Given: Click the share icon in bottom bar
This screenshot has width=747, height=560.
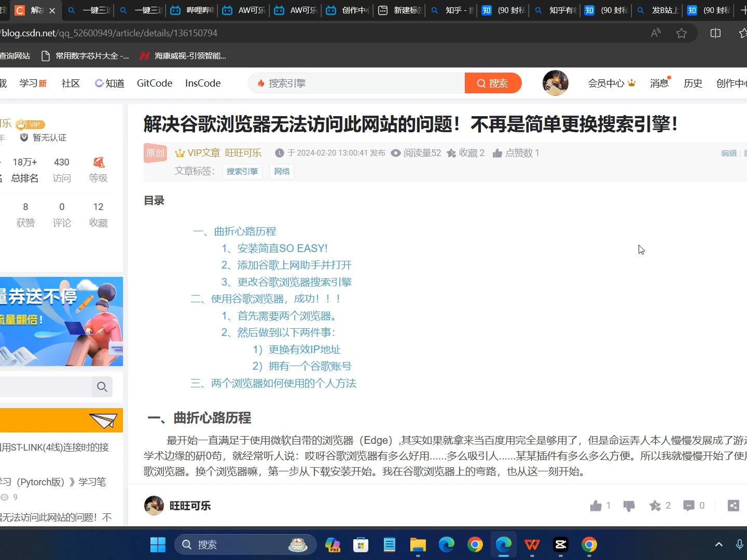Looking at the screenshot, I should (x=733, y=506).
